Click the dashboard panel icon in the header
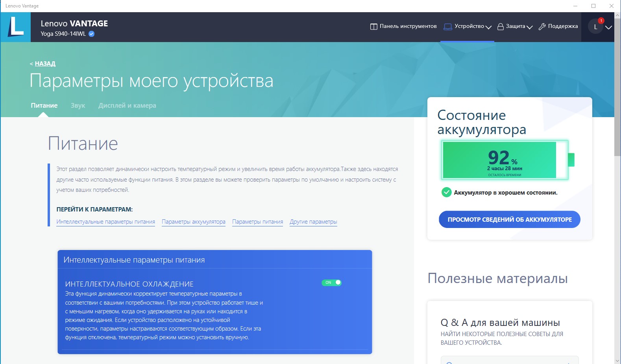The width and height of the screenshot is (621, 364). coord(373,27)
